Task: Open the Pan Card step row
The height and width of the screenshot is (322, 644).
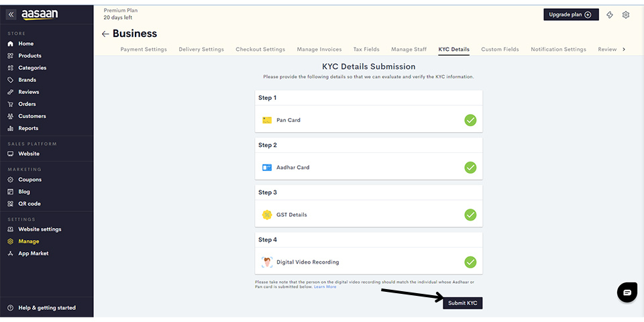Action: 369,120
